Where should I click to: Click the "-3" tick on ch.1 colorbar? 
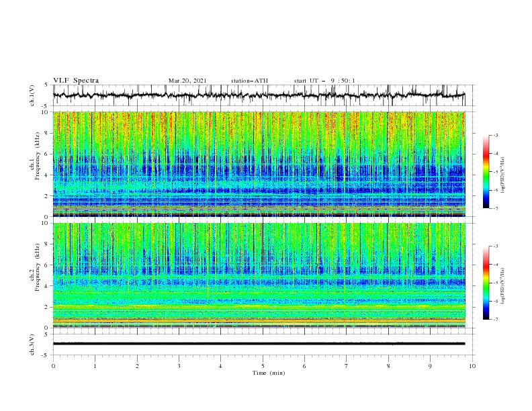point(496,135)
